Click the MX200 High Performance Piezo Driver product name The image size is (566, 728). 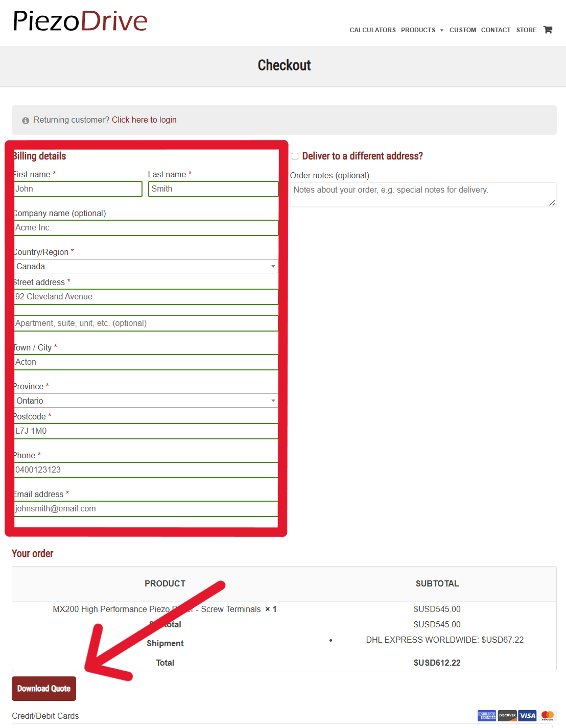(157, 609)
